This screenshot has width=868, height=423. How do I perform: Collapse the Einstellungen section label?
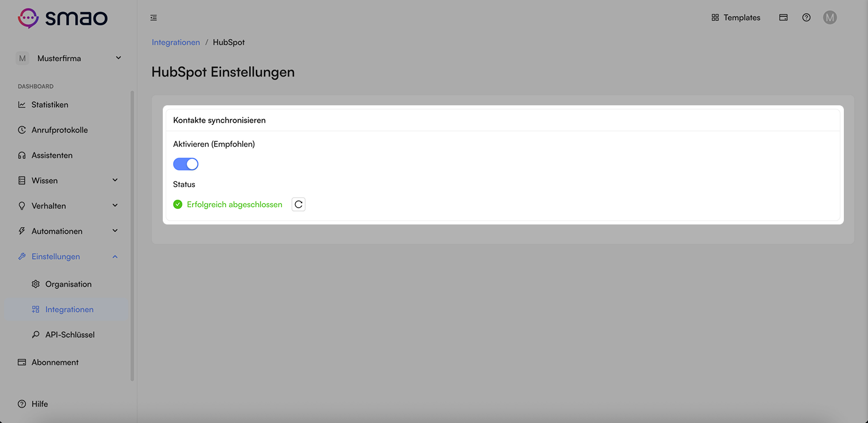pos(56,257)
